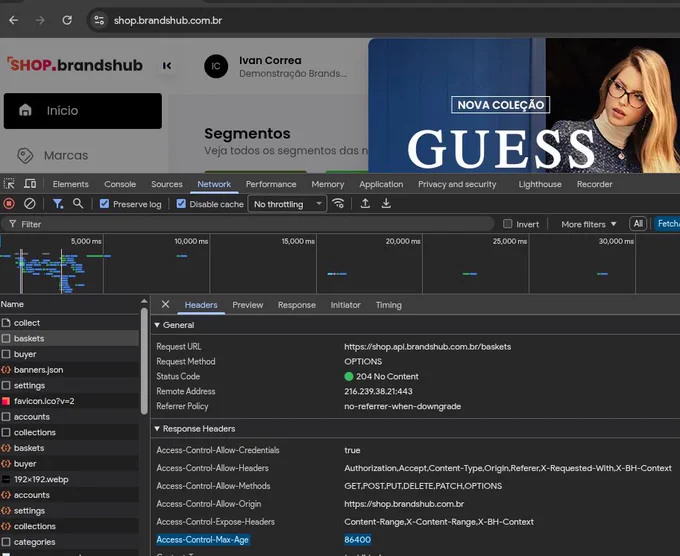Open the Performance panel tab
Image resolution: width=680 pixels, height=556 pixels.
click(x=271, y=184)
